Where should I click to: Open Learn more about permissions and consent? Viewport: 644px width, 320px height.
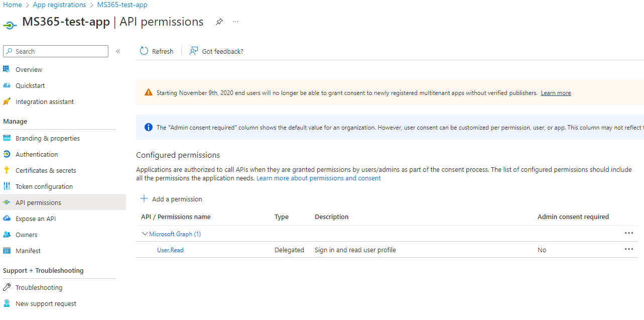319,178
